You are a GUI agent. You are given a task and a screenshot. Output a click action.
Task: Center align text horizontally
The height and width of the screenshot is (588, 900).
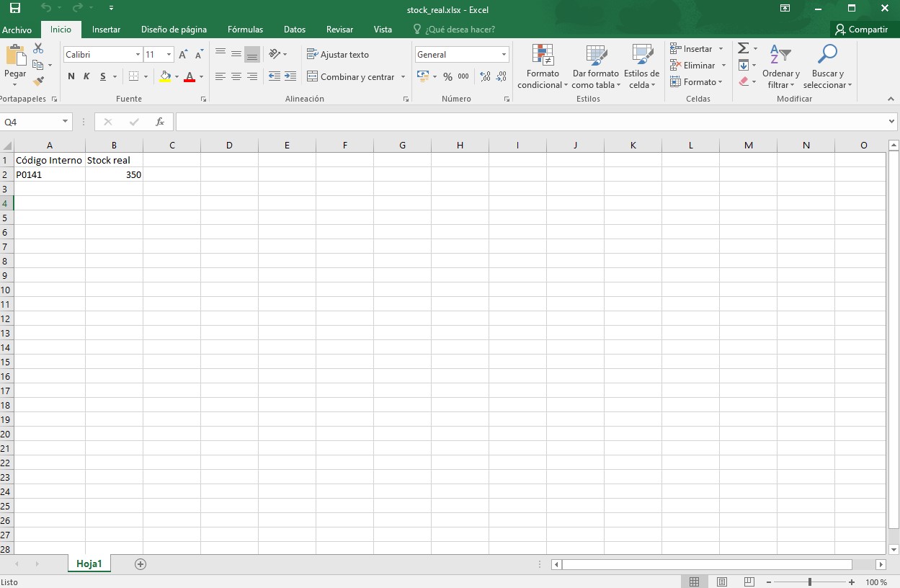coord(236,76)
